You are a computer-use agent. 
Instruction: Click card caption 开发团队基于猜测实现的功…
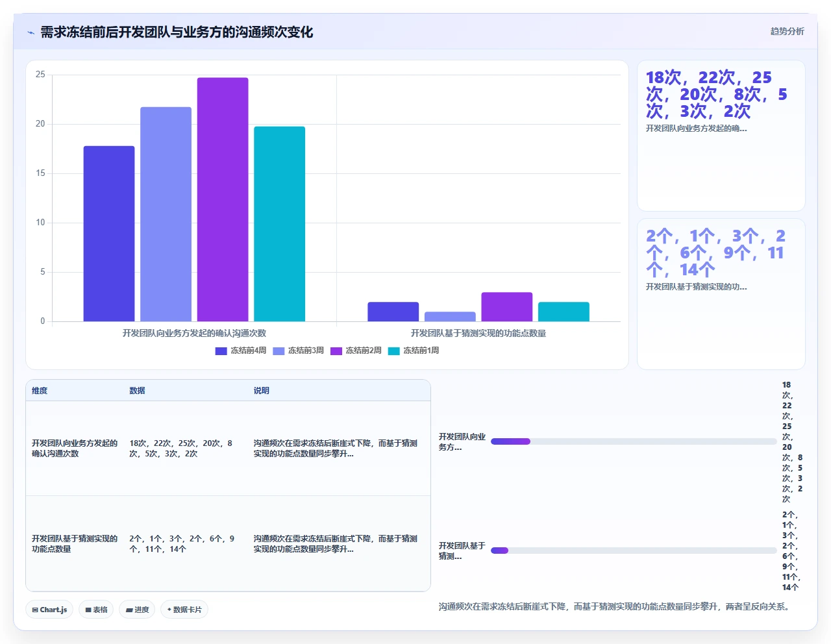(x=696, y=287)
